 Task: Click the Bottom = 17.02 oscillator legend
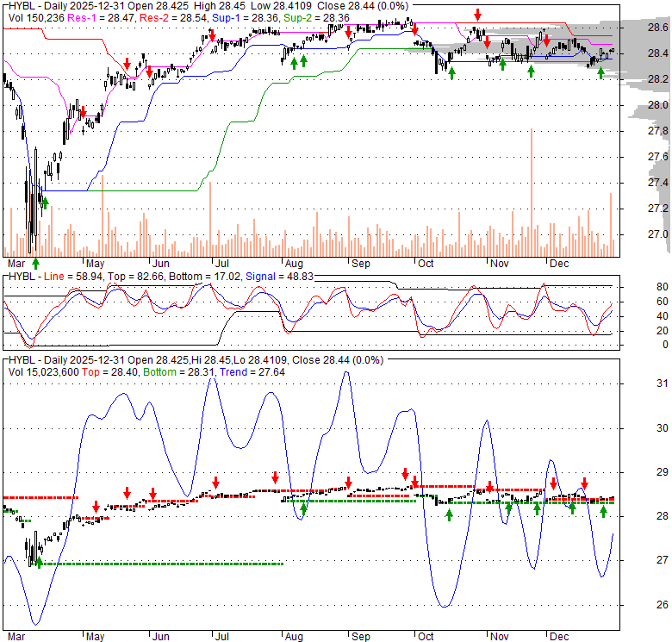click(205, 277)
